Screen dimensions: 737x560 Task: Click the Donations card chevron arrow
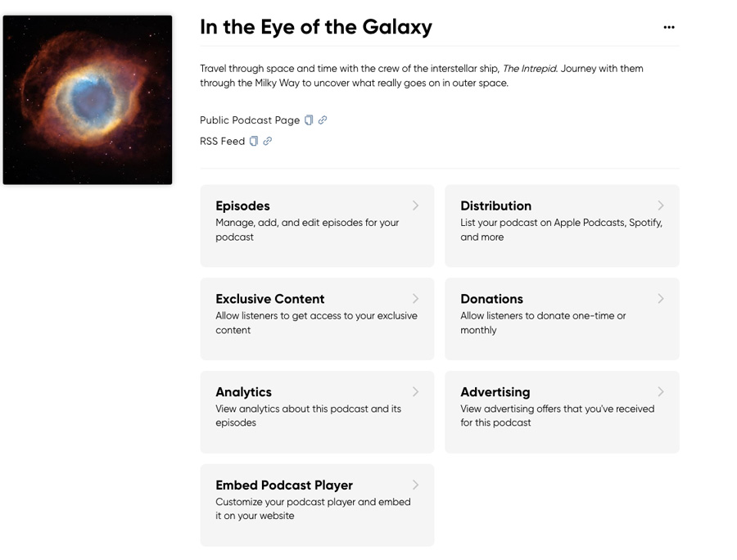pyautogui.click(x=660, y=298)
